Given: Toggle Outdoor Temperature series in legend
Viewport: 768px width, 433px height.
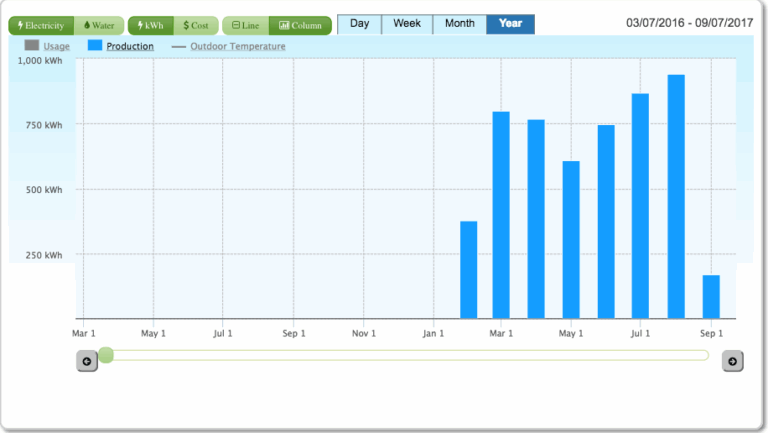Looking at the screenshot, I should click(x=237, y=46).
